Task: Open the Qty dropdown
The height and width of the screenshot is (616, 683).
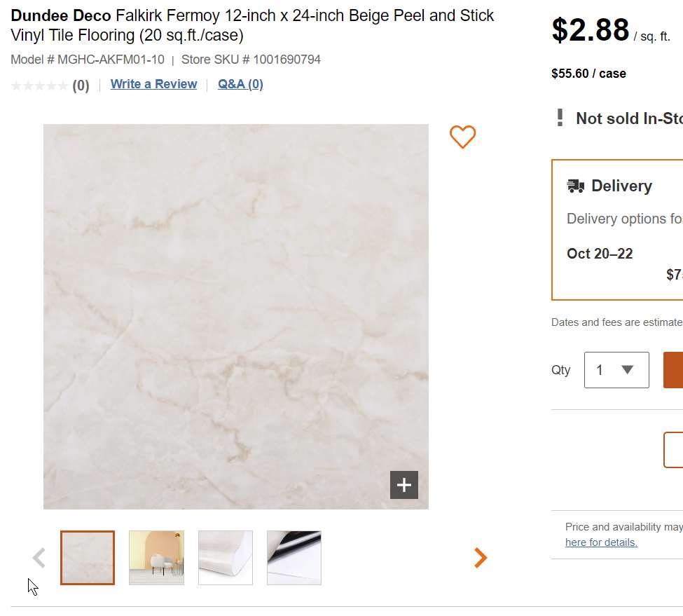Action: tap(616, 370)
